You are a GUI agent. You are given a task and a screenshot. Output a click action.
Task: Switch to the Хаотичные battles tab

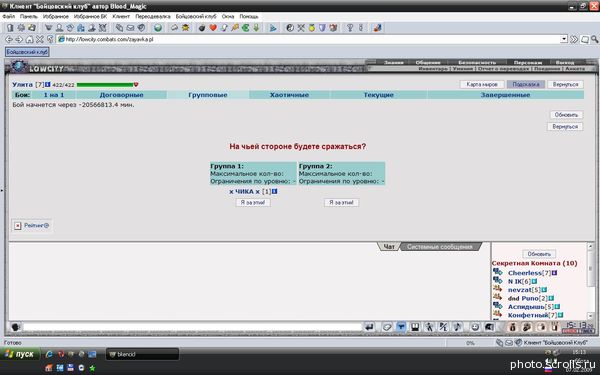[289, 95]
